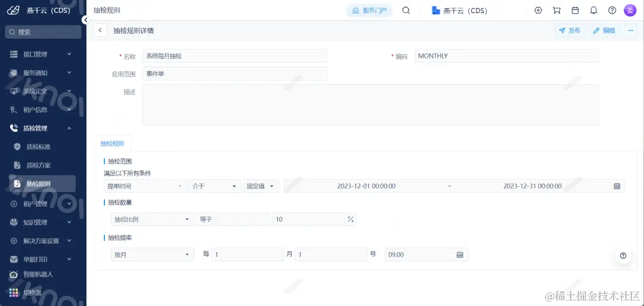Viewport: 644px width, 306px height.
Task: Open the notifications bell icon
Action: 593,10
